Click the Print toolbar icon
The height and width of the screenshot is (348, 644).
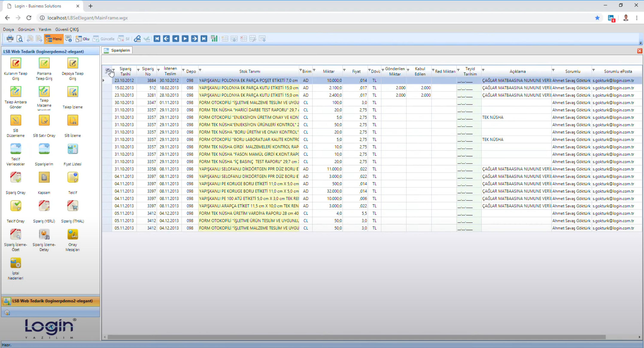click(x=10, y=39)
